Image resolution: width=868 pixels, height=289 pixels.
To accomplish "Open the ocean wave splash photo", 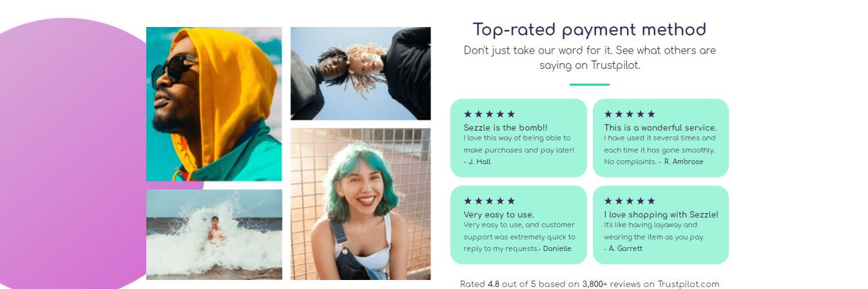I will [x=214, y=234].
